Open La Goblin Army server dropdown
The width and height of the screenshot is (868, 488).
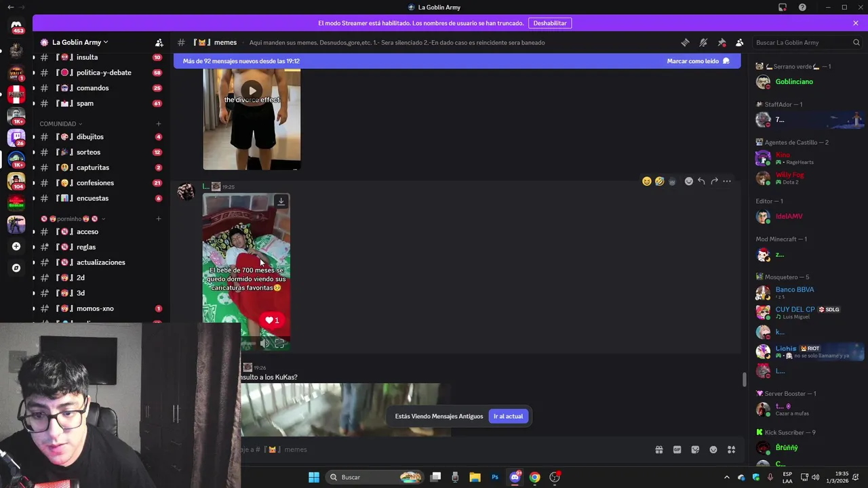tap(80, 42)
